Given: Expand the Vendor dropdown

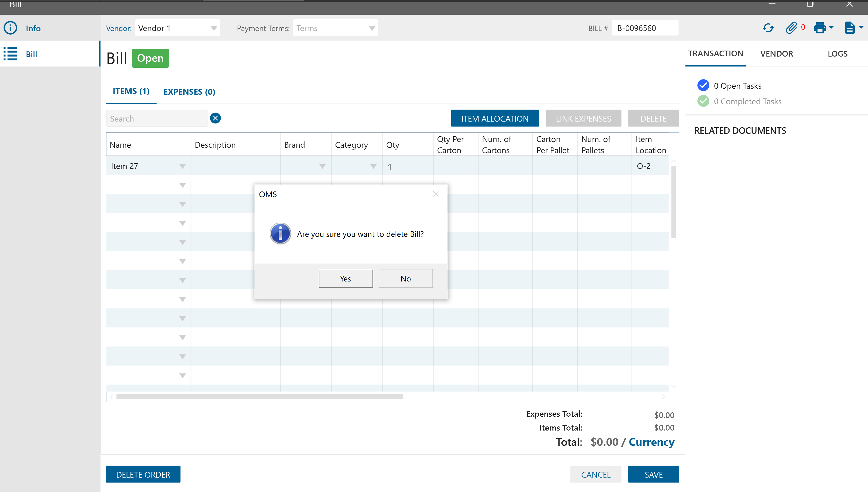Looking at the screenshot, I should coord(214,28).
